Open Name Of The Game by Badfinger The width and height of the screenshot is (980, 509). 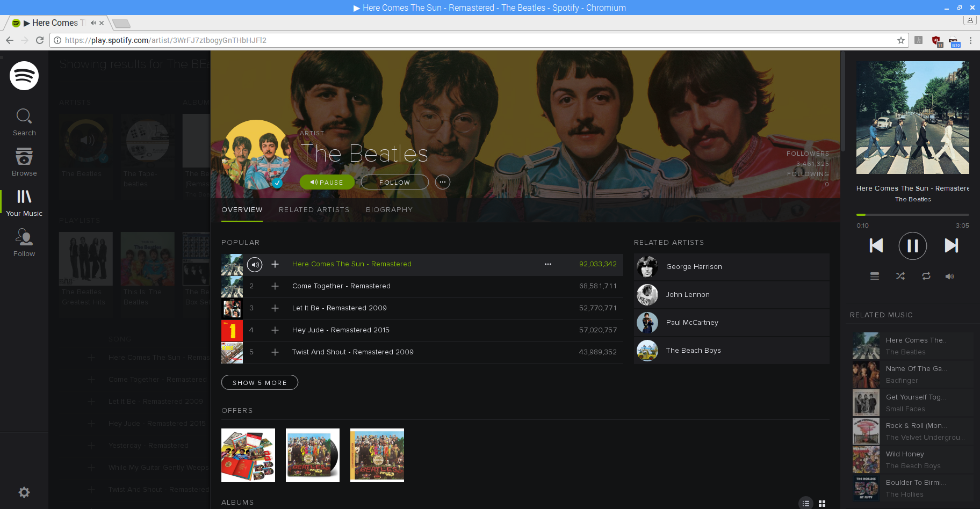[x=913, y=375]
